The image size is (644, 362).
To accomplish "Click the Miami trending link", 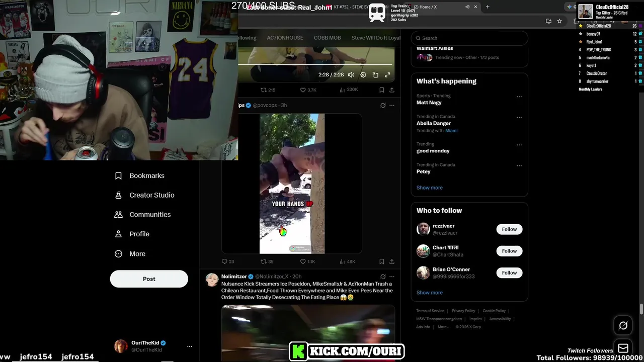I will [x=451, y=131].
